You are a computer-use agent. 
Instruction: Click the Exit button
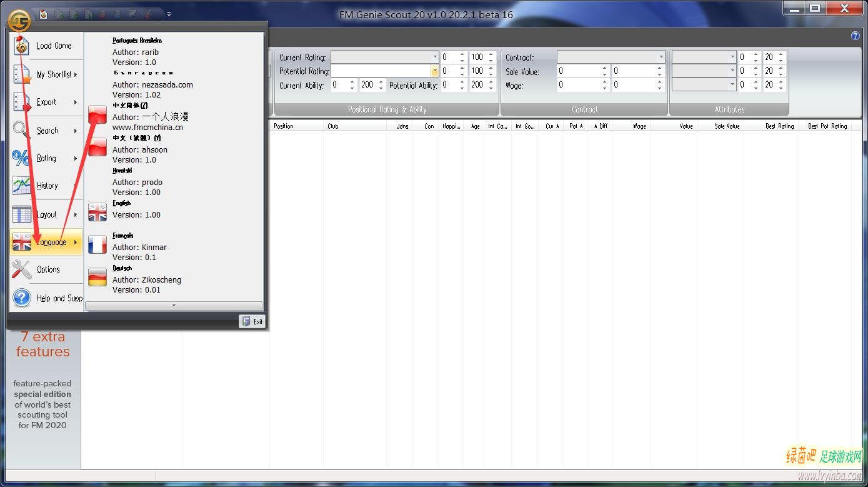click(x=252, y=321)
